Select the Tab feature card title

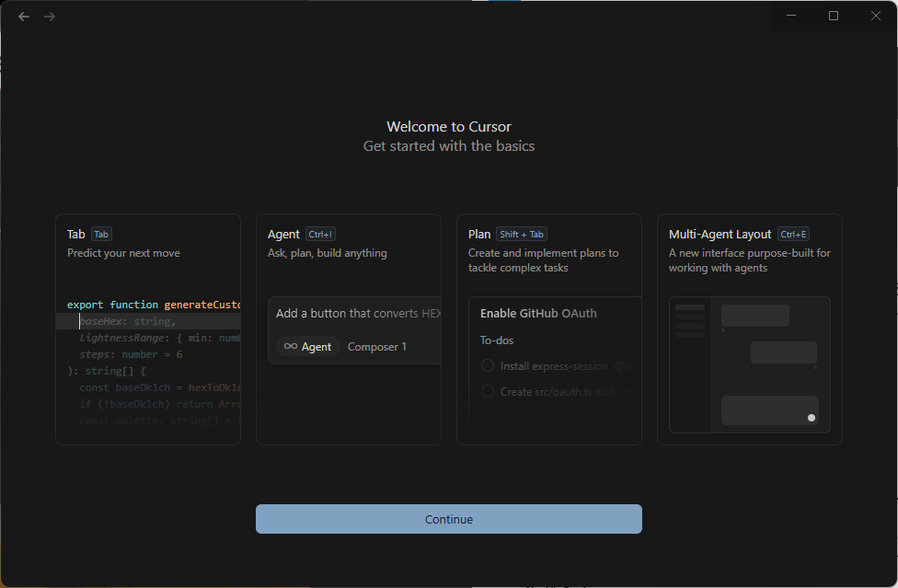coord(75,235)
